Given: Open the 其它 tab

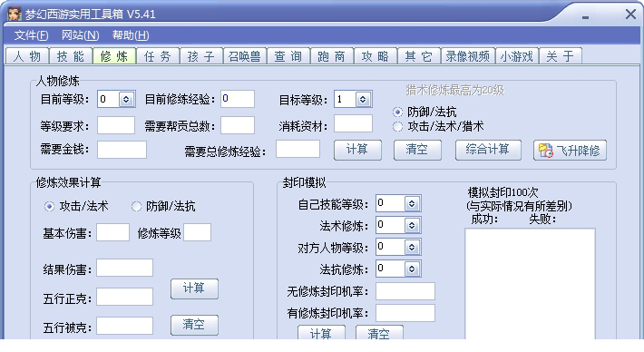Looking at the screenshot, I should pyautogui.click(x=419, y=56).
